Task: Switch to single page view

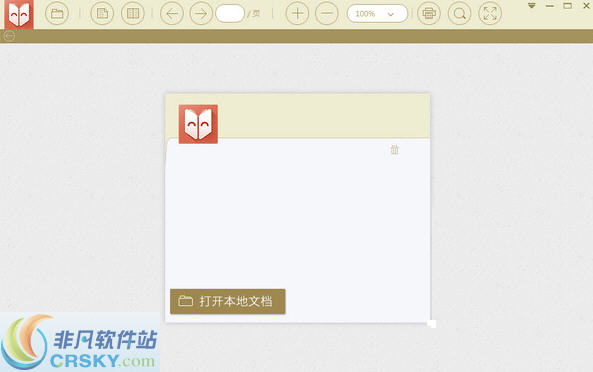Action: (x=102, y=14)
